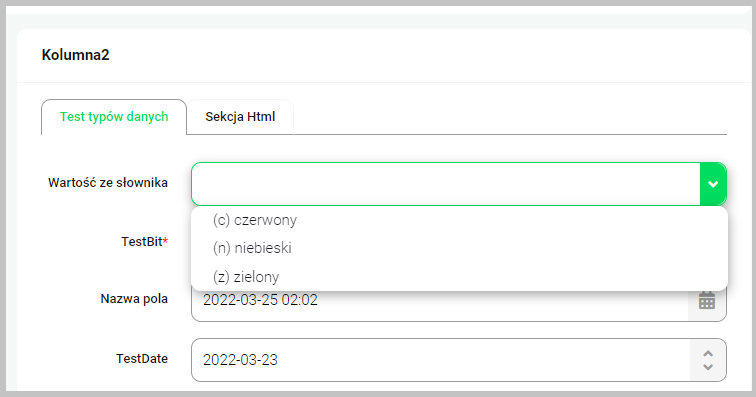The image size is (756, 397).
Task: Decrease TestDate using the down arrow
Action: (708, 367)
